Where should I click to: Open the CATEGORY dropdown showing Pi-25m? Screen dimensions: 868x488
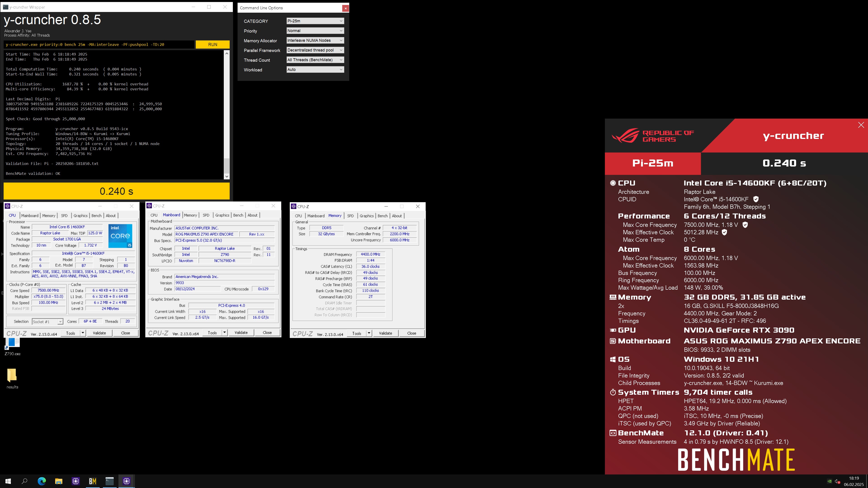315,21
